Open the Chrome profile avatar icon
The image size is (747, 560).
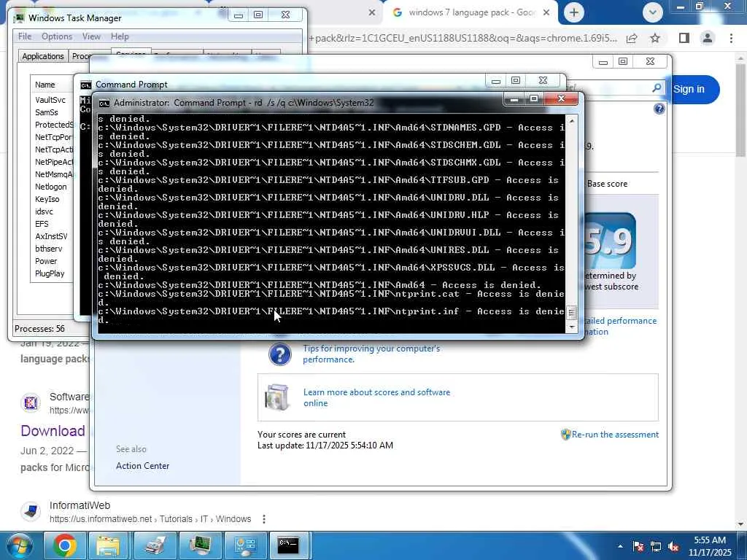click(x=708, y=38)
